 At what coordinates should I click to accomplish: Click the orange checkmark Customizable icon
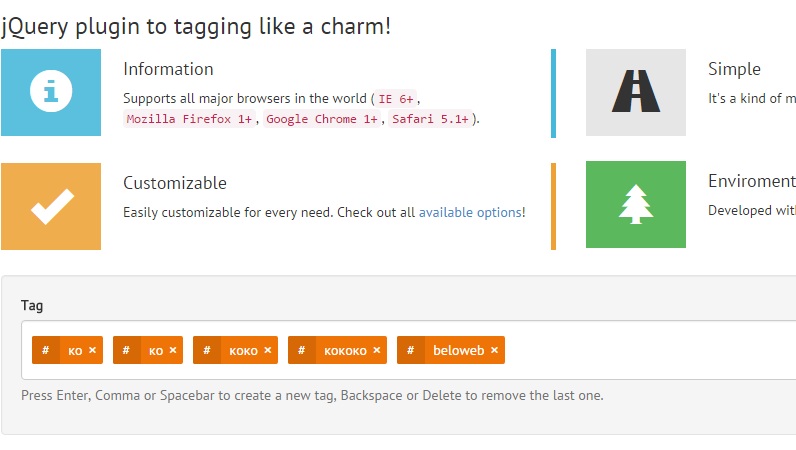[x=51, y=206]
